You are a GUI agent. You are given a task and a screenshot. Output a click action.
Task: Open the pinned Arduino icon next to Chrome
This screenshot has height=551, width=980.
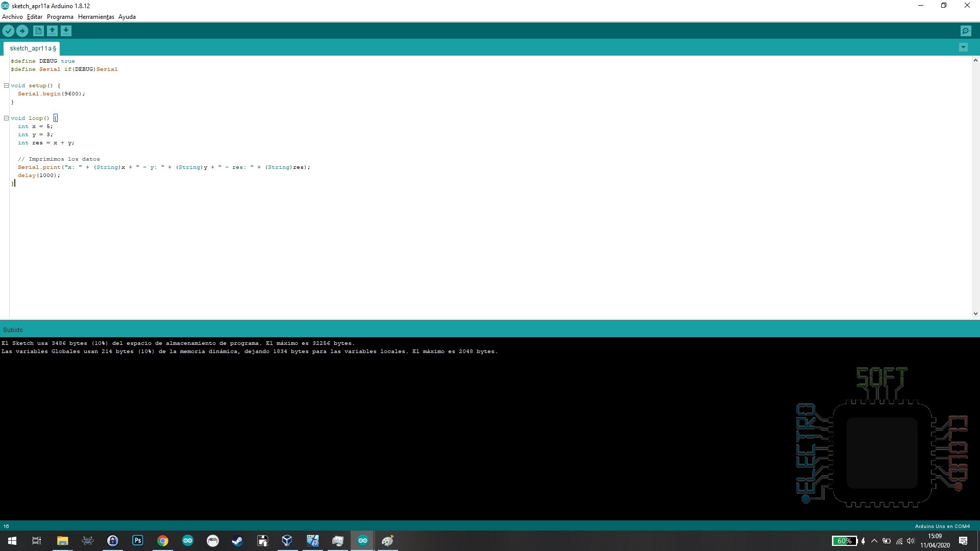(188, 541)
